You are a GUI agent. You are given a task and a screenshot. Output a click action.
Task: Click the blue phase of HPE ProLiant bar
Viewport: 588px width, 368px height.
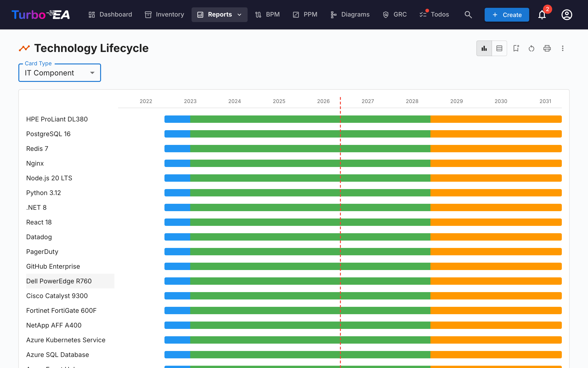coord(177,119)
